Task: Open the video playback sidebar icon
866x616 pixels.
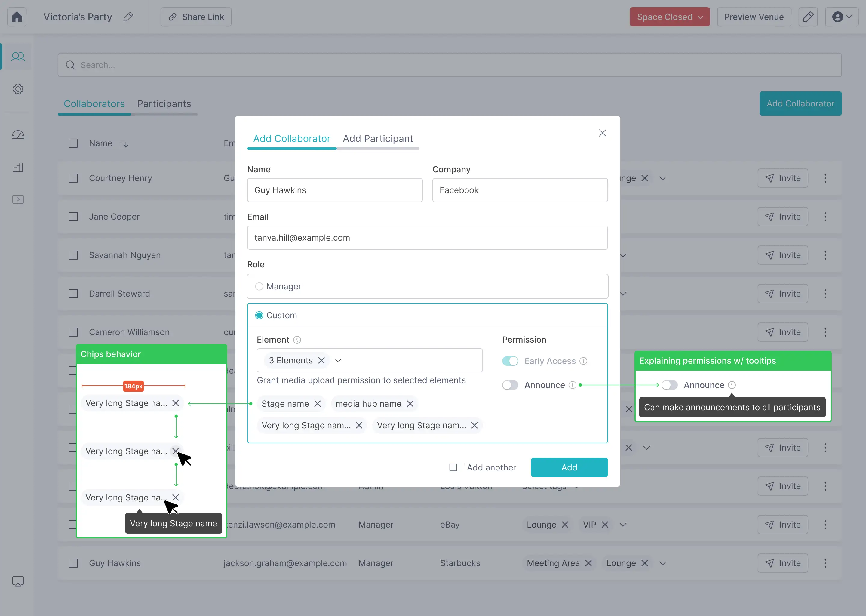Action: (18, 199)
